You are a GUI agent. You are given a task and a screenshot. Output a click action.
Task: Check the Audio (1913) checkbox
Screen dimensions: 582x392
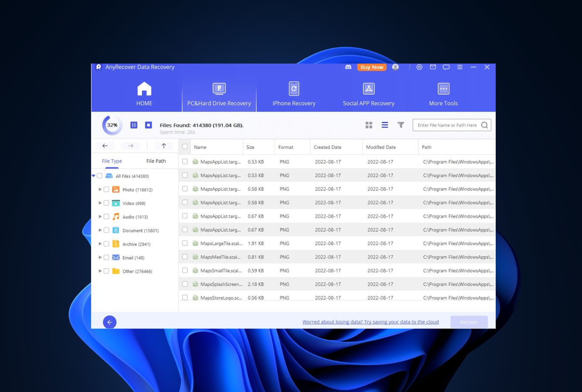pyautogui.click(x=106, y=216)
